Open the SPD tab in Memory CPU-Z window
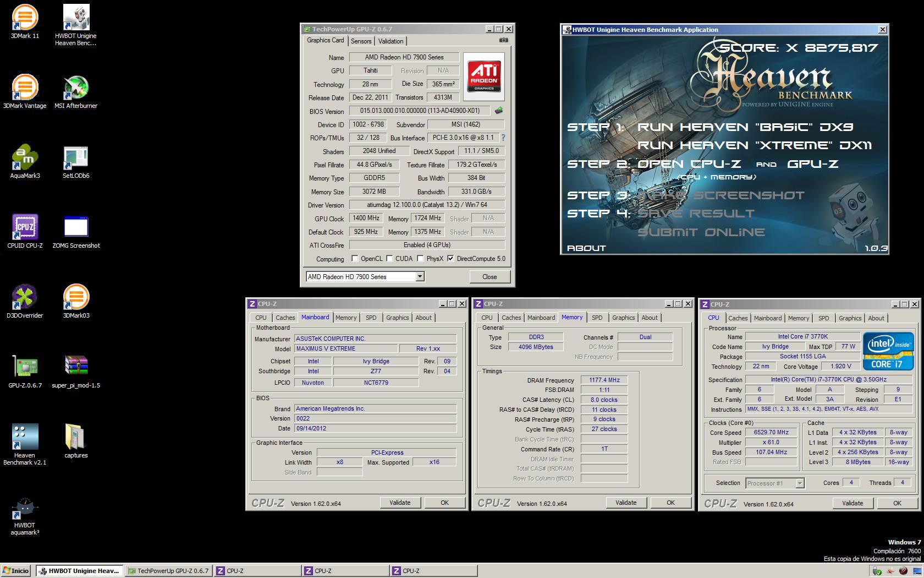Image resolution: width=924 pixels, height=578 pixels. point(597,318)
